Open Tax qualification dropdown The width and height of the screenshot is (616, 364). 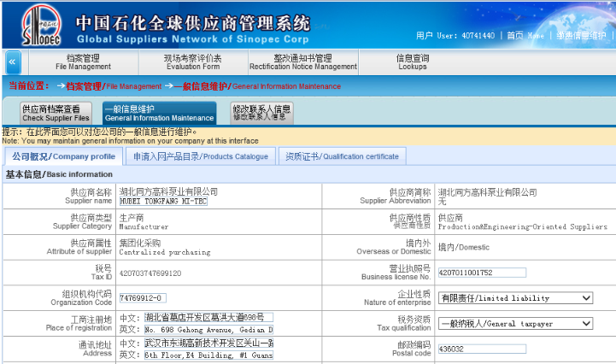click(x=514, y=324)
